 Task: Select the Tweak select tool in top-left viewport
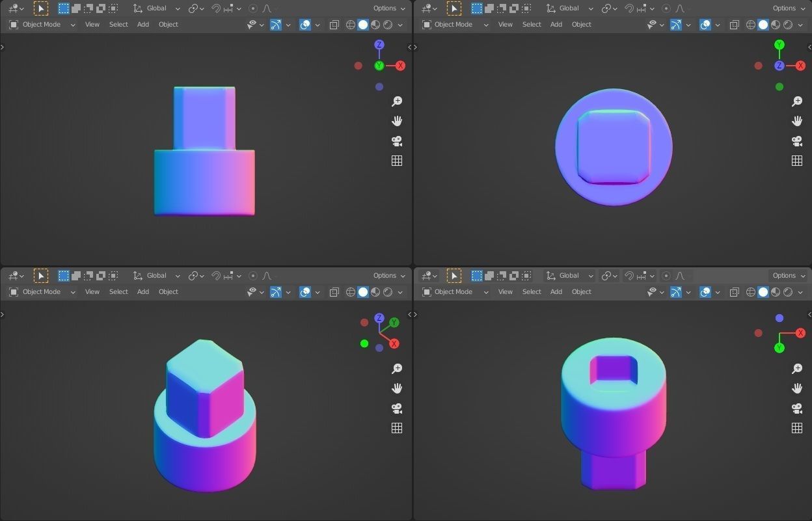point(41,8)
